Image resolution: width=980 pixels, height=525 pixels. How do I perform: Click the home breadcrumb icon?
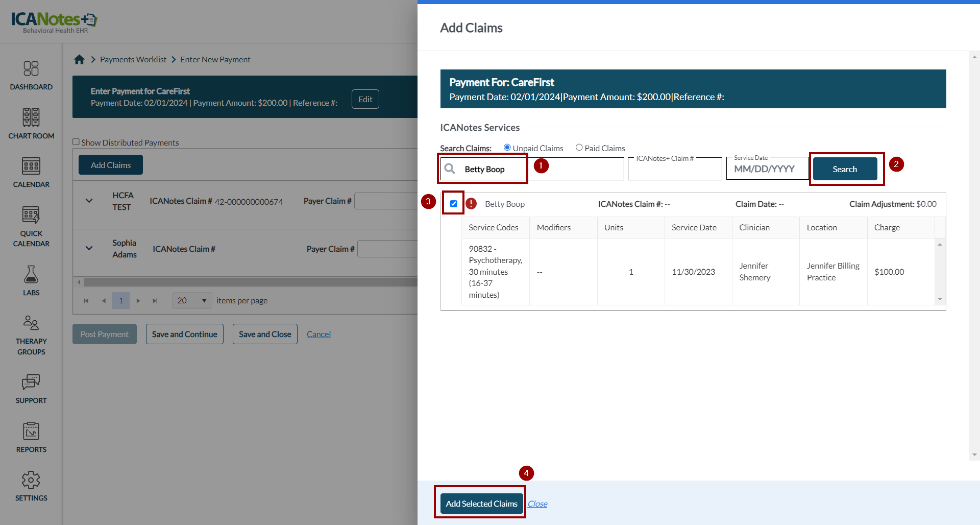pos(79,60)
